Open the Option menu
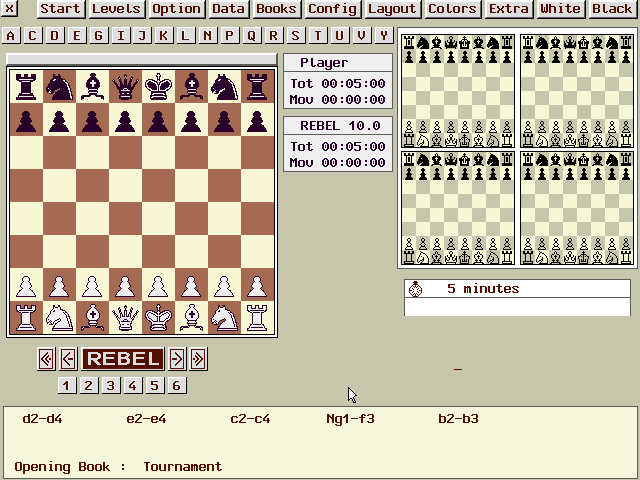The width and height of the screenshot is (640, 480). point(176,9)
